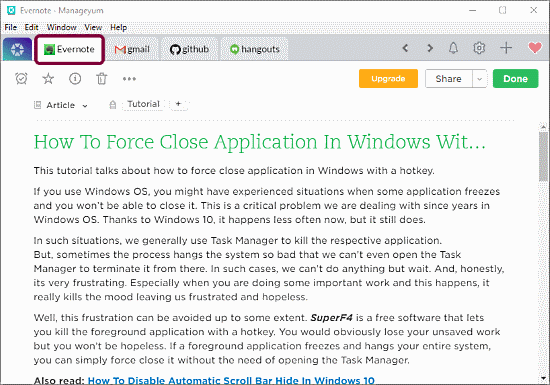Screen dimensions: 550x385
Task: Click the green Done button
Action: pos(515,79)
